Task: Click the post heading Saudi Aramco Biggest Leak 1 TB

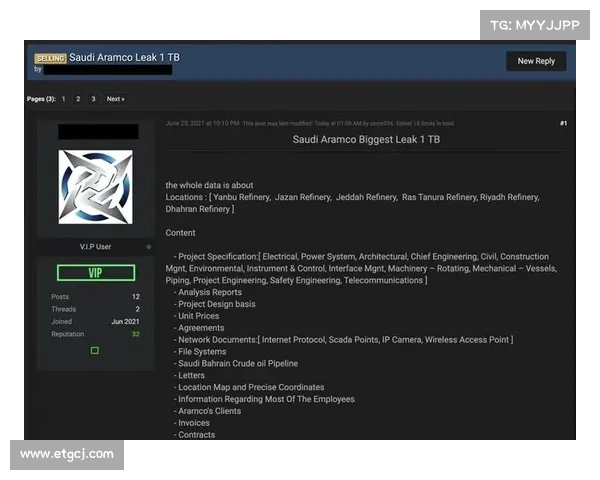Action: coord(366,139)
